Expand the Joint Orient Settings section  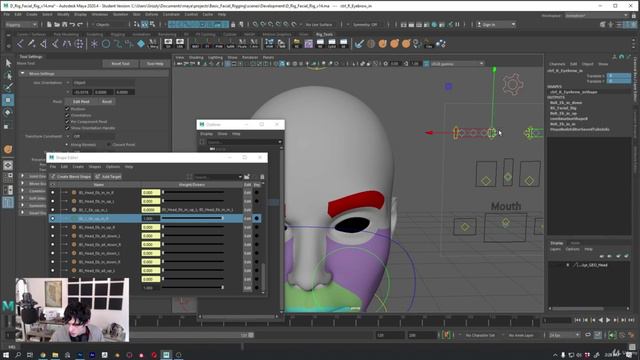coord(23,176)
